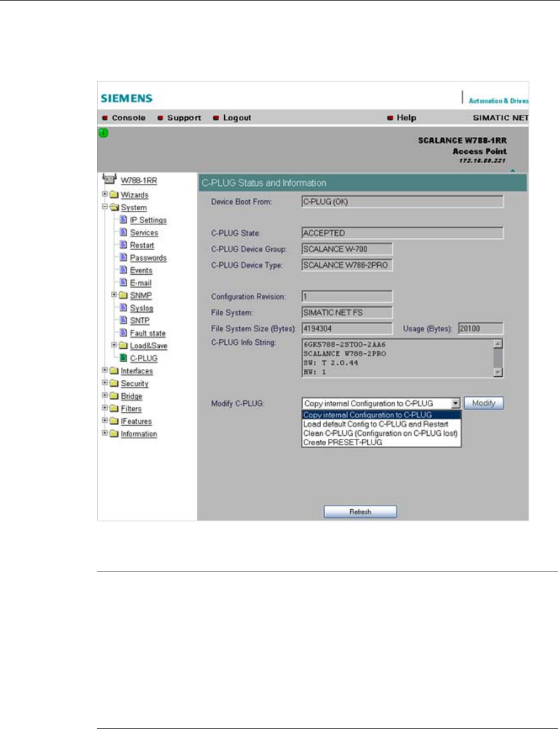Click the Load&Save folder icon
This screenshot has width=560, height=729.
(123, 345)
